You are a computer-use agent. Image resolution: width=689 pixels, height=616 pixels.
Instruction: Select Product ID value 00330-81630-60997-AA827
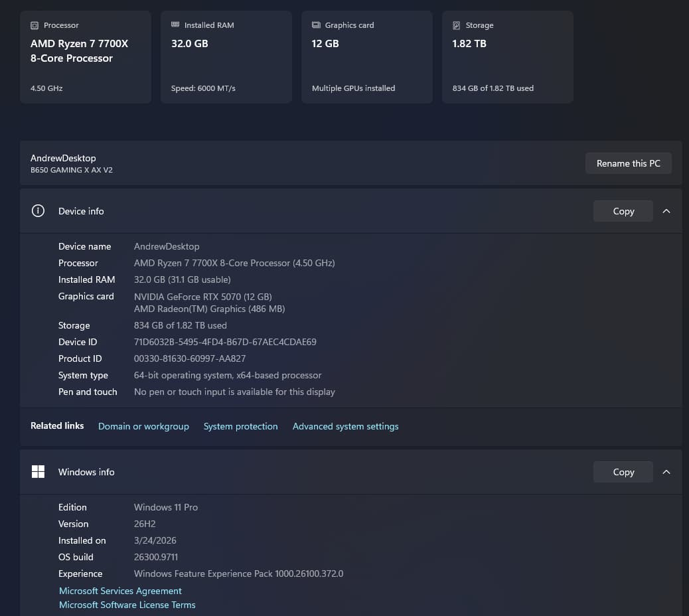click(x=190, y=358)
